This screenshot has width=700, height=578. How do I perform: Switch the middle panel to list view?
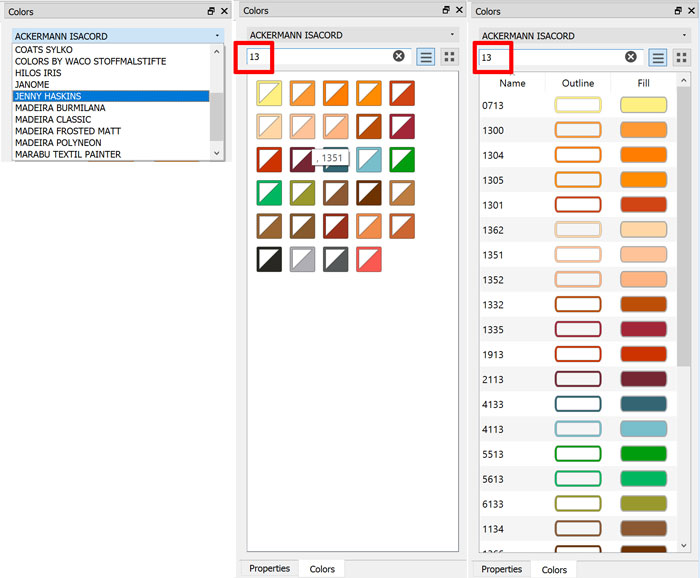pos(426,57)
